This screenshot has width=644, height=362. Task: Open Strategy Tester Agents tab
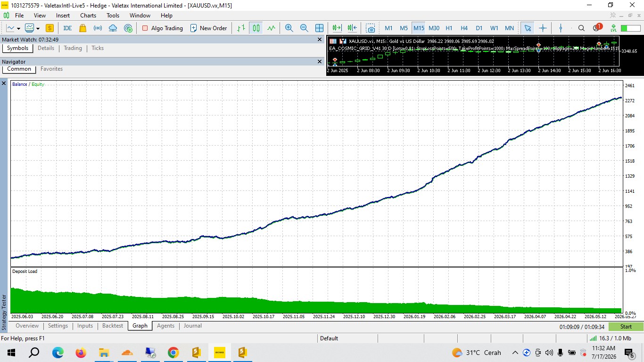point(165,326)
